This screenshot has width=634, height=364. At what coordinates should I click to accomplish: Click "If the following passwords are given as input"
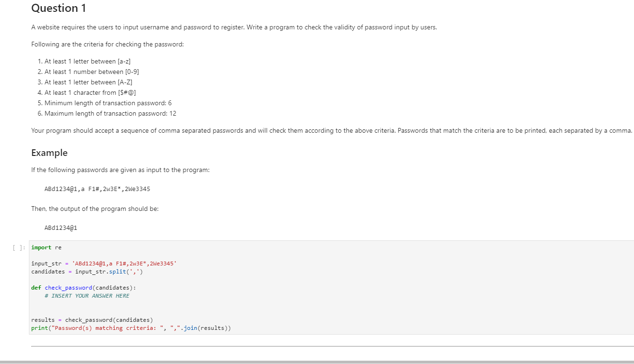click(x=120, y=170)
